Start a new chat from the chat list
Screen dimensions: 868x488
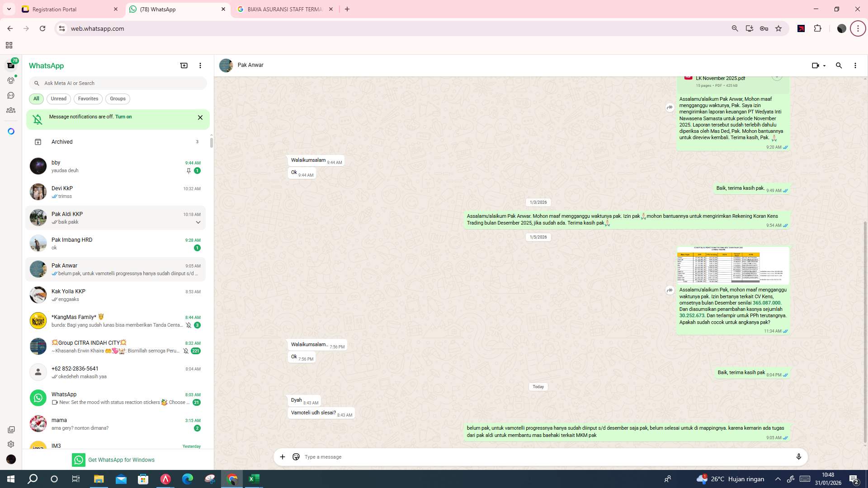184,65
